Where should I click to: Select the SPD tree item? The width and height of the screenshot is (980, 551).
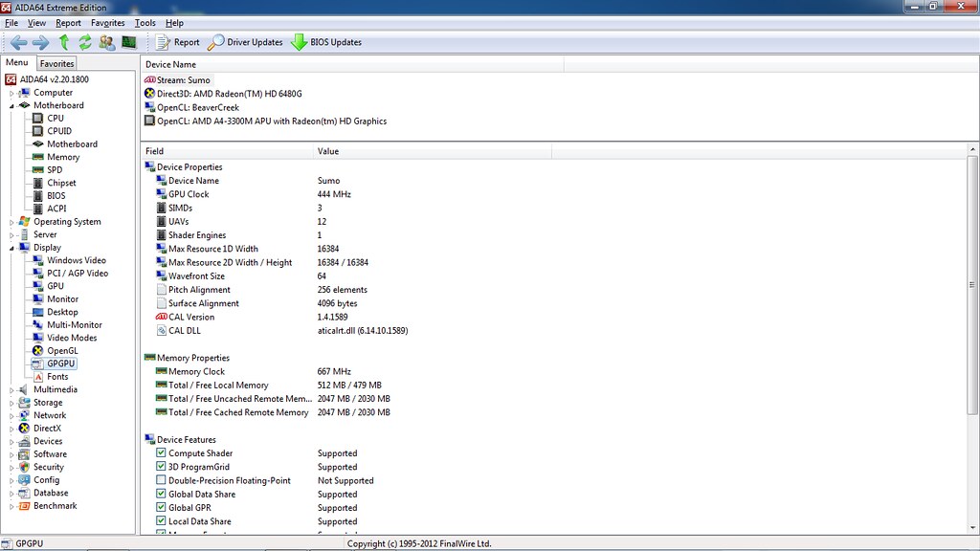[55, 170]
